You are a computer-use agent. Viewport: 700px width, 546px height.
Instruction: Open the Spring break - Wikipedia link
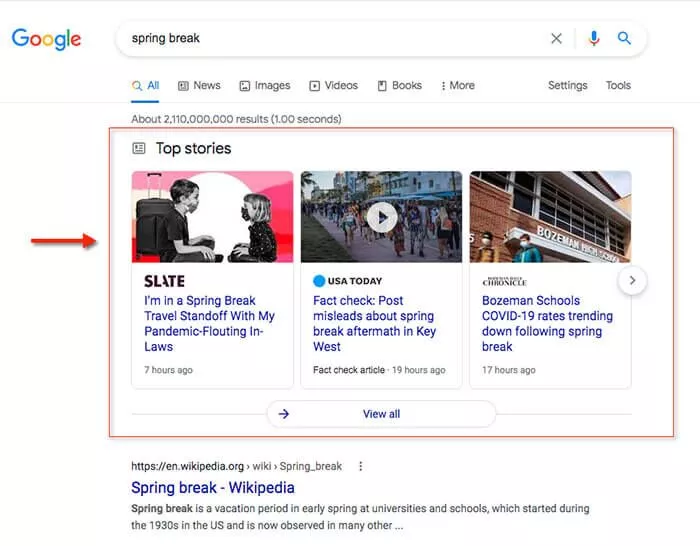click(213, 488)
